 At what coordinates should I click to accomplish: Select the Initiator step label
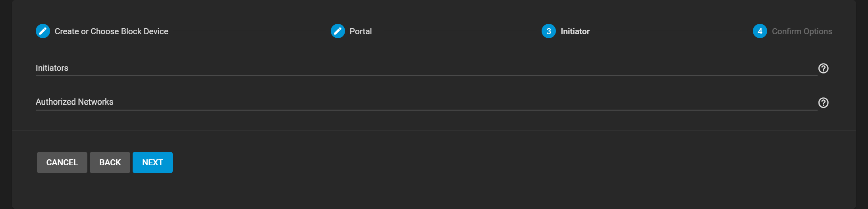coord(575,31)
